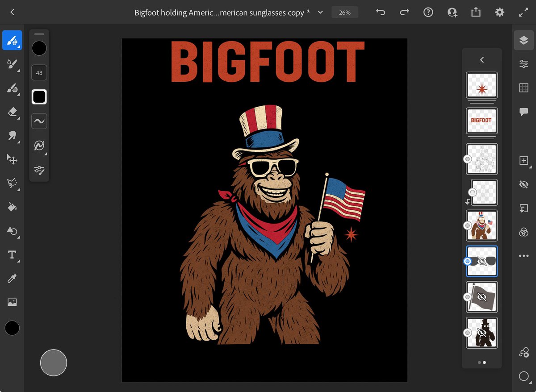Click the circle marker beside the flag layer
Image resolution: width=536 pixels, height=392 pixels.
pos(468,297)
